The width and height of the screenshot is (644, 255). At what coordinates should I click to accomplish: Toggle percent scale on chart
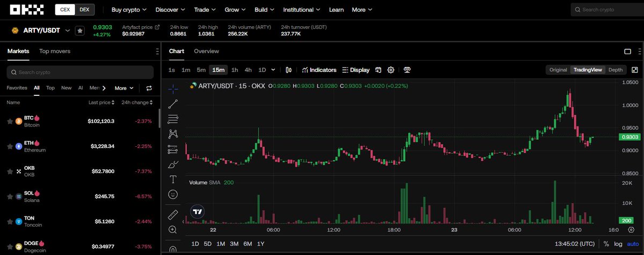(606, 244)
